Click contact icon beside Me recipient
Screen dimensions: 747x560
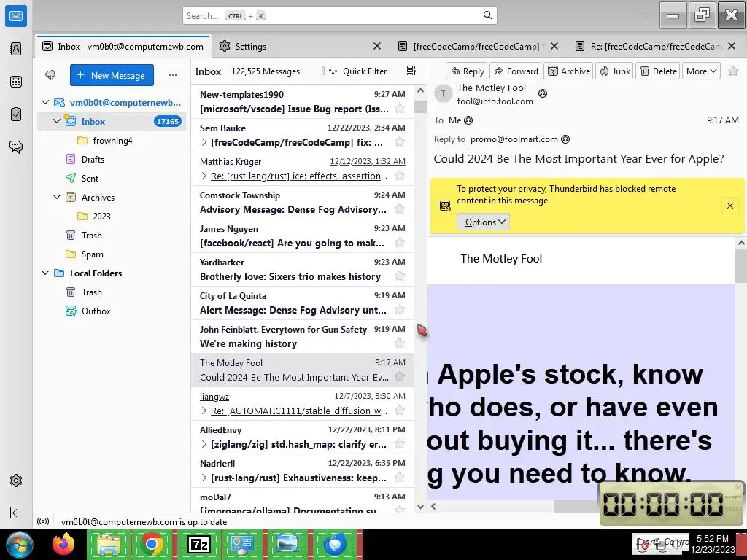click(468, 120)
